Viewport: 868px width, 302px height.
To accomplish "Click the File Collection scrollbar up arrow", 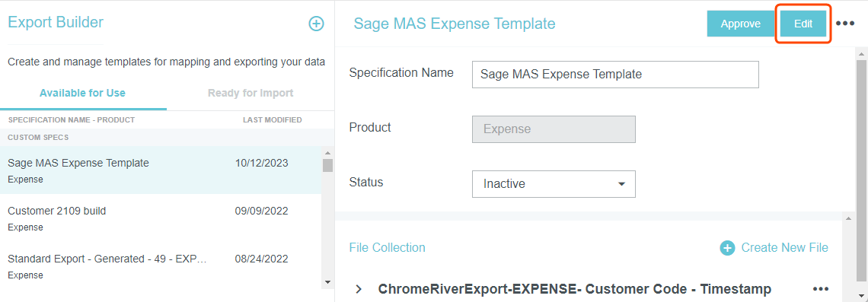I will point(849,219).
